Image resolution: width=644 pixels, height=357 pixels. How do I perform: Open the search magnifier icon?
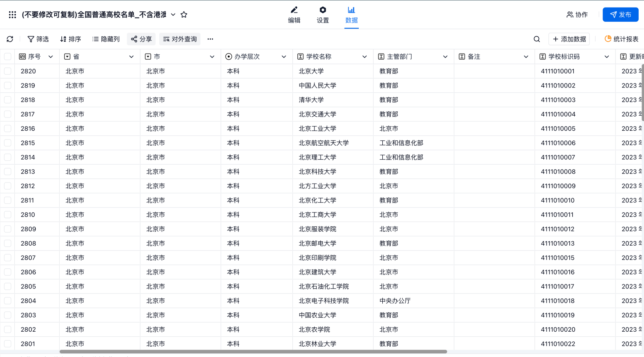537,39
